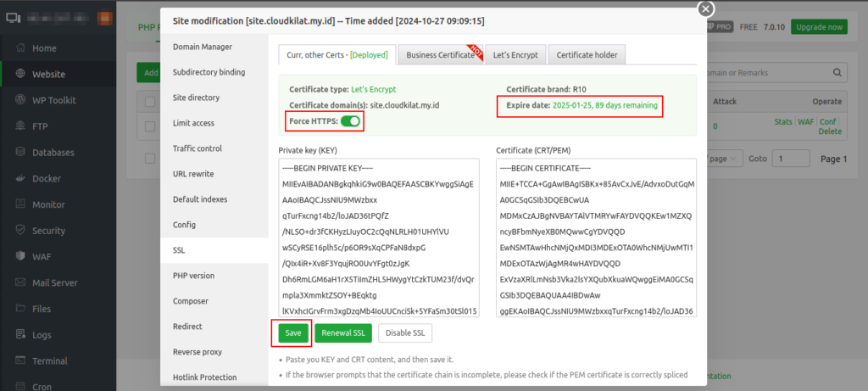Click the Disable SSL button
Screen dimensions: 868x391
405,332
